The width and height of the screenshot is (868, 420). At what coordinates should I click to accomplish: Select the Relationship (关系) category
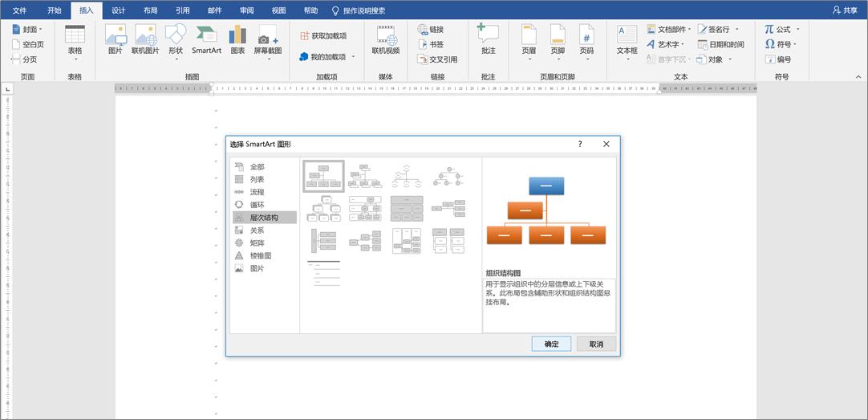[x=265, y=230]
